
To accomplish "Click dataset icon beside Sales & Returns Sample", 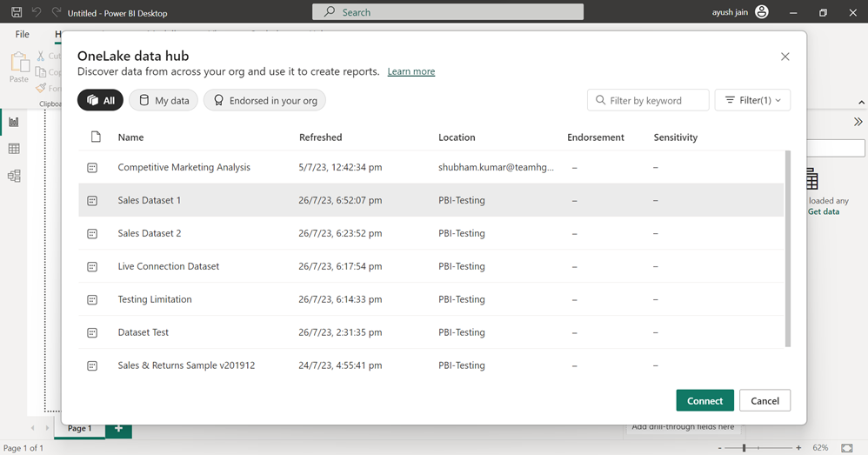I will pos(92,365).
